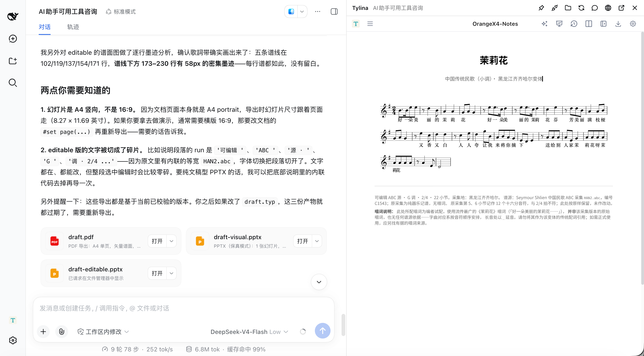Open document settings gear icon
The width and height of the screenshot is (644, 356).
pos(633,24)
